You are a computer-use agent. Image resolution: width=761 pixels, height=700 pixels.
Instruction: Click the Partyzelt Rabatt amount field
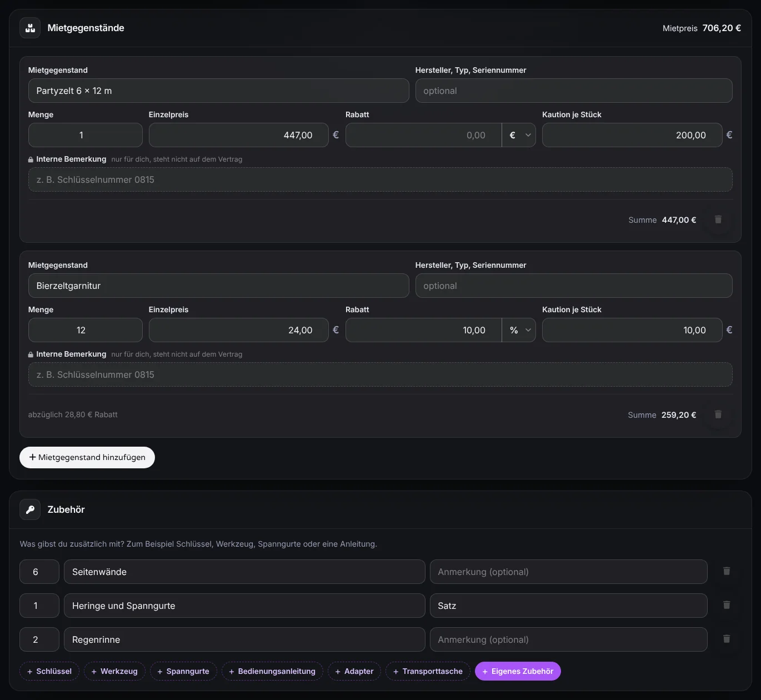pos(424,135)
